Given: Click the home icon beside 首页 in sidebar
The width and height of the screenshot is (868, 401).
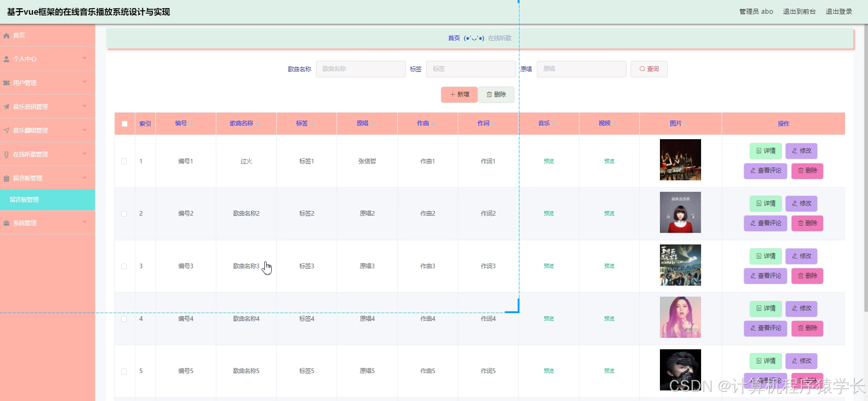Looking at the screenshot, I should coord(6,36).
